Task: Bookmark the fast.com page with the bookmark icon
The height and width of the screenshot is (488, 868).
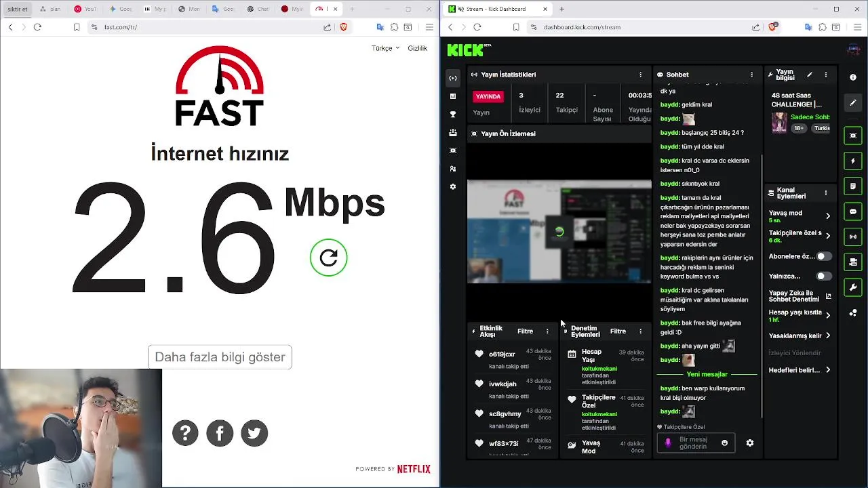Action: [x=77, y=27]
